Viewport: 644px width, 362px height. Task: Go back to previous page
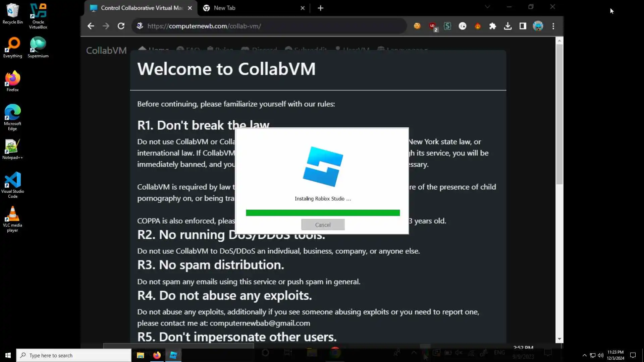tap(91, 26)
